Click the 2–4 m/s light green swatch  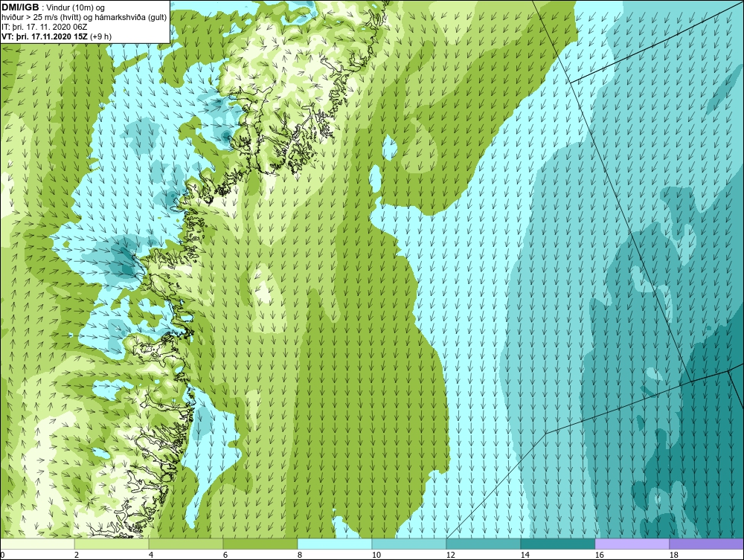(x=112, y=544)
